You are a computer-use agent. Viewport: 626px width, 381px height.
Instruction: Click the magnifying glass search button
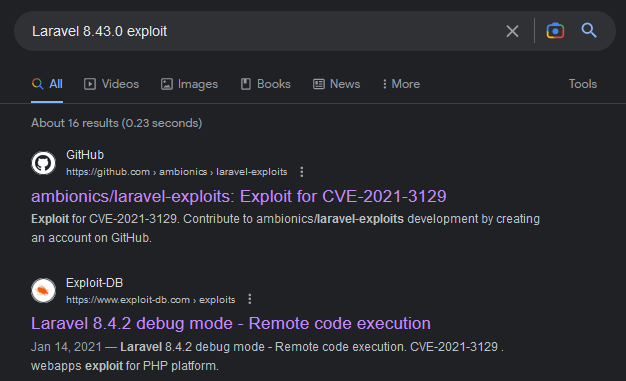coord(589,30)
